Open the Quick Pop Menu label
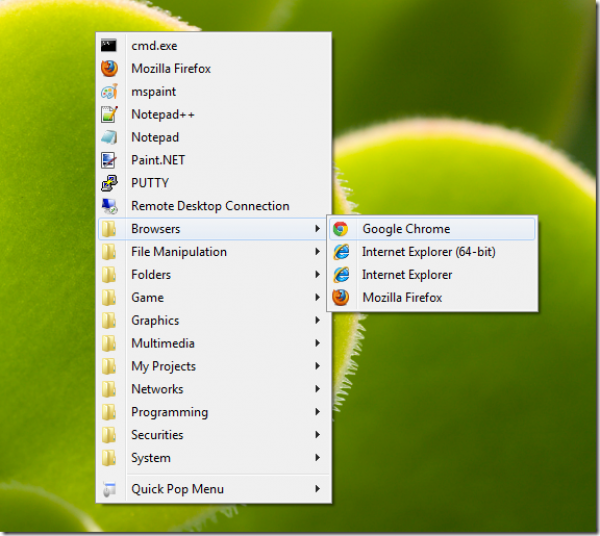Image resolution: width=600 pixels, height=536 pixels. (177, 489)
